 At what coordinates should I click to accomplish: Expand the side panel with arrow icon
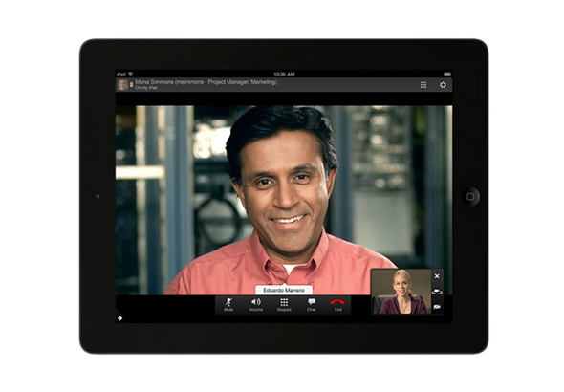pos(119,318)
